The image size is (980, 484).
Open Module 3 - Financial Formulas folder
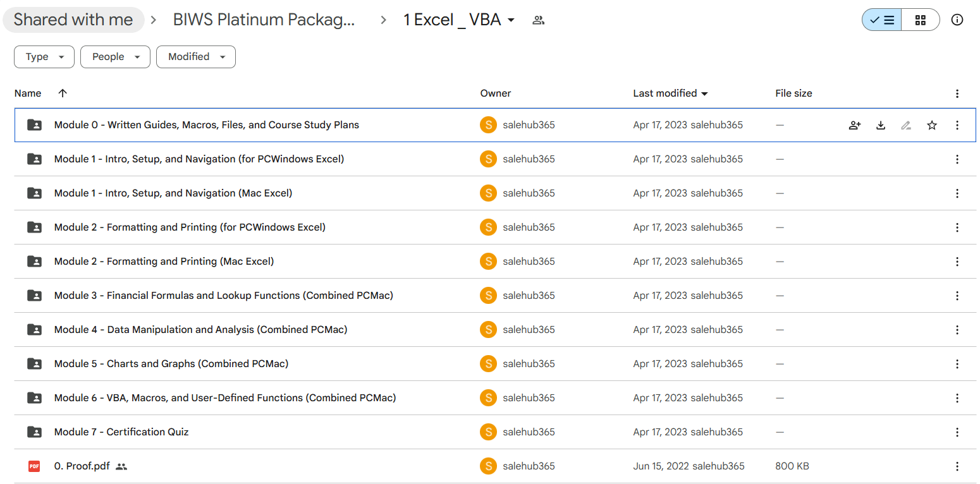[224, 296]
